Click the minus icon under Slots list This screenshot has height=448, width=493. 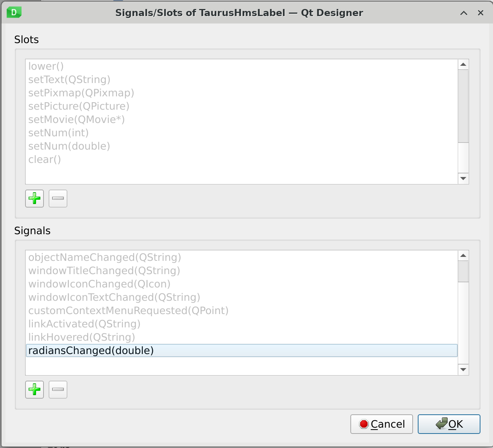58,199
